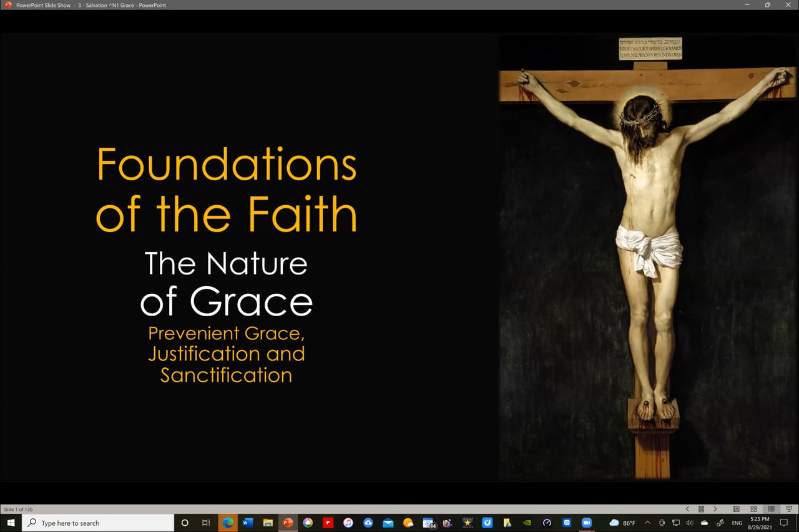Click The Nature of Grace subtitle
The image size is (799, 532).
point(226,284)
